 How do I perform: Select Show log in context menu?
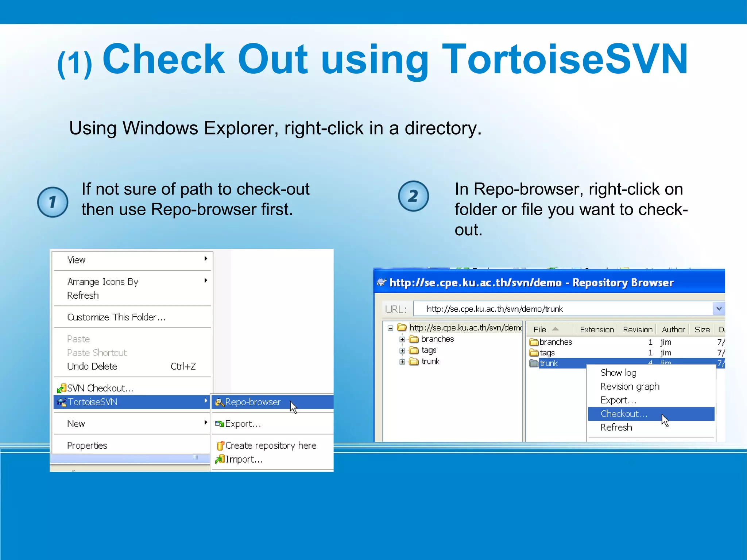coord(618,373)
